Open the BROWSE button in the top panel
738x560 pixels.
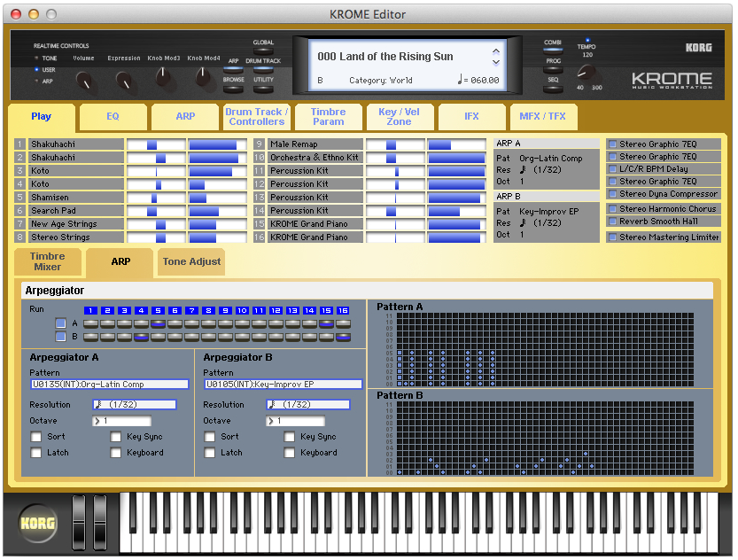coord(234,88)
